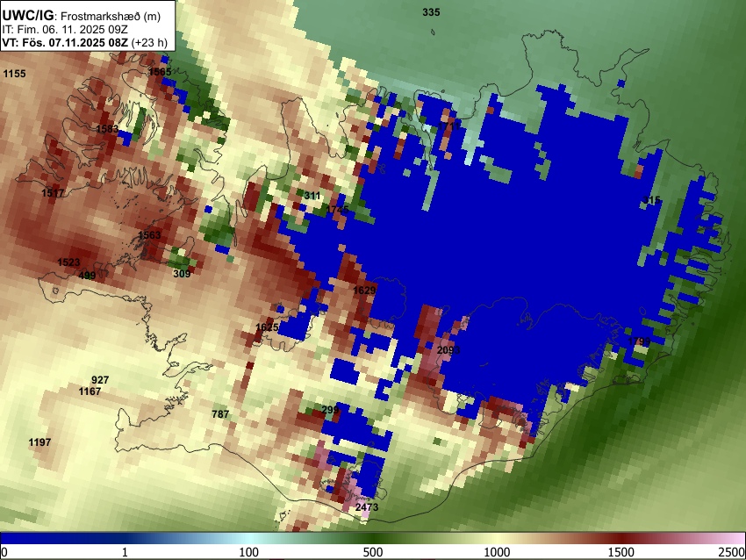Select the 311 value label
Image resolution: width=746 pixels, height=560 pixels.
click(312, 196)
